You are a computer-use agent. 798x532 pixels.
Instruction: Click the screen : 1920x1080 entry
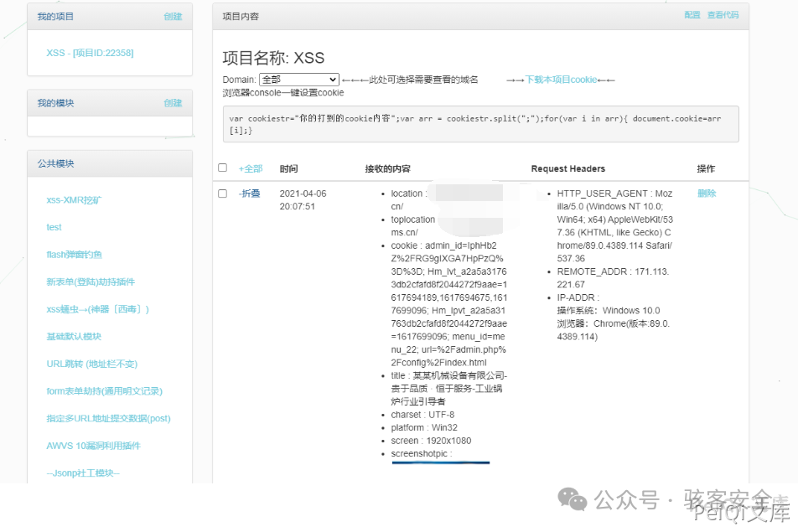(431, 441)
